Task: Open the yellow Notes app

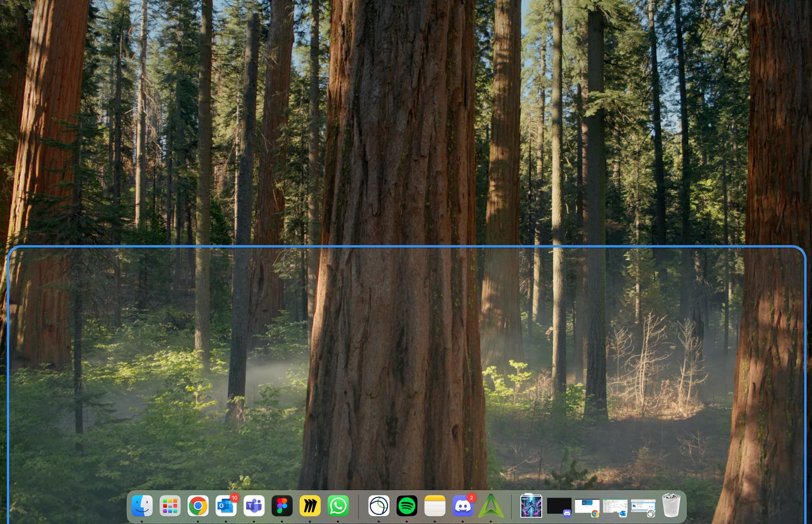Action: (x=435, y=506)
